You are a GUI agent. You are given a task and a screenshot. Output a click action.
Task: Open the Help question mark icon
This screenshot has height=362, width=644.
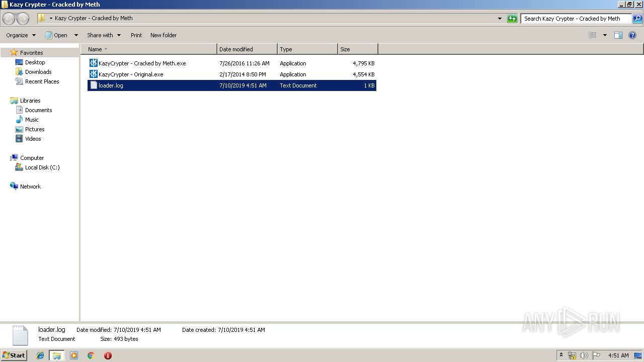pyautogui.click(x=633, y=35)
